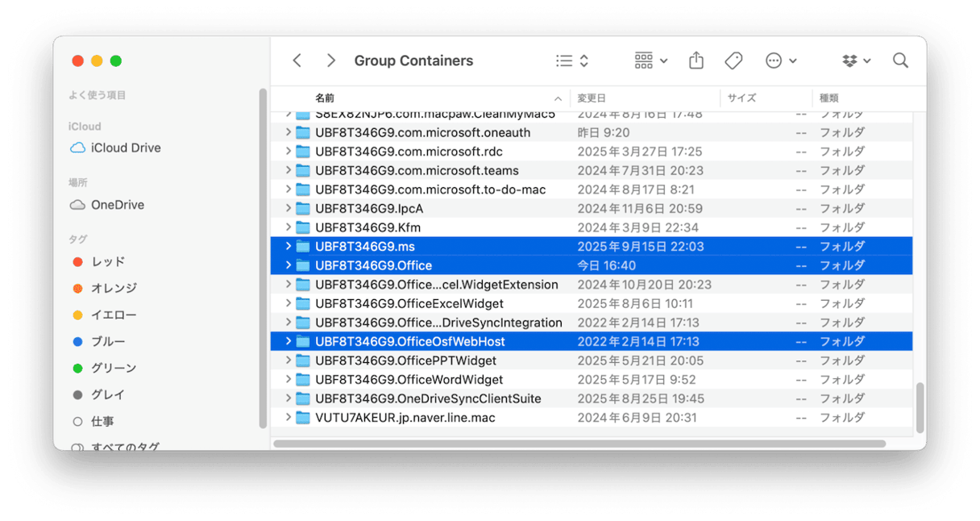The height and width of the screenshot is (521, 980).
Task: Click すべてのタグ in the sidebar
Action: coord(122,446)
